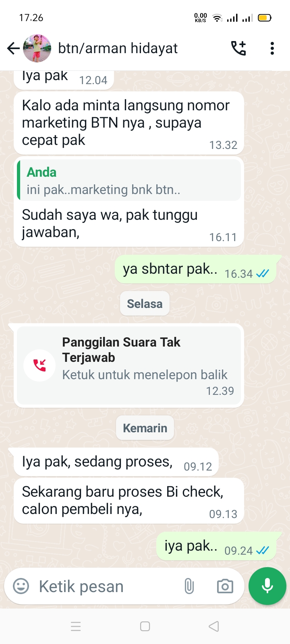This screenshot has width=290, height=644.
Task: Tap Ketuk untuk menelepon balik
Action: tap(145, 375)
